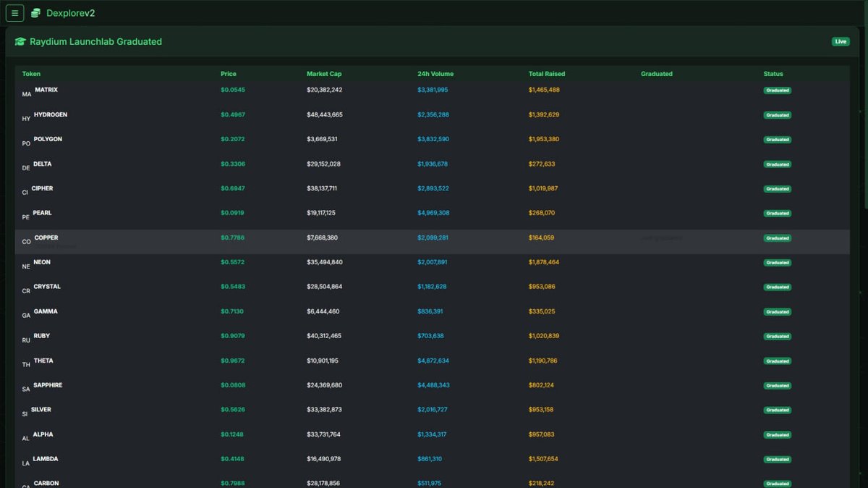Image resolution: width=868 pixels, height=488 pixels.
Task: Click PEARL 24h volume $4,969,308
Action: pyautogui.click(x=433, y=213)
